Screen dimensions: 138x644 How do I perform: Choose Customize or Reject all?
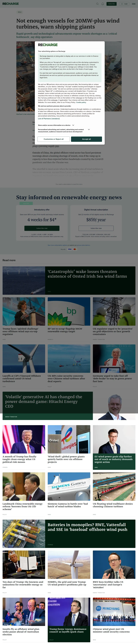coord(54,139)
